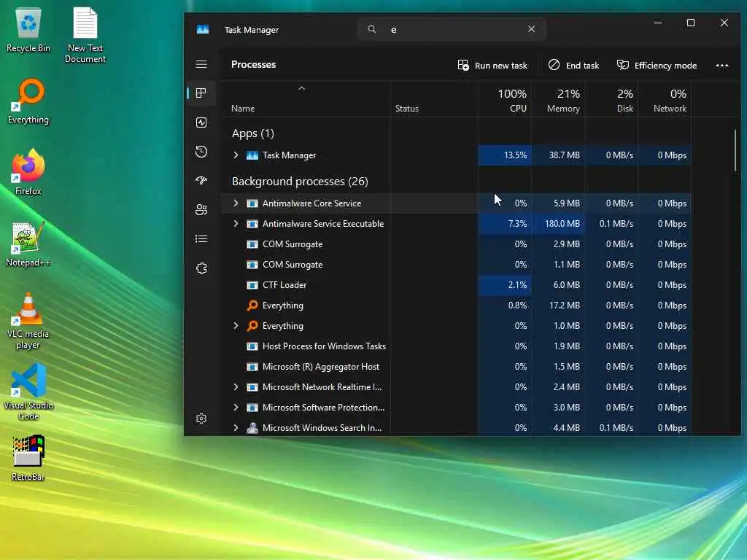Click the Microsoft Windows Search Indexer process icon
Screen dimensions: 747x560
coord(252,427)
